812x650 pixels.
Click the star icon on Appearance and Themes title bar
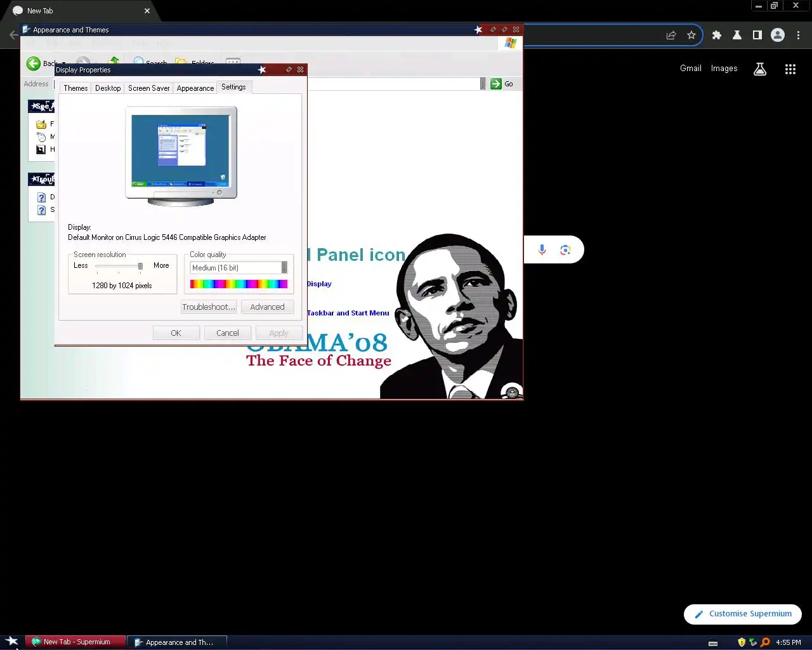click(x=478, y=30)
